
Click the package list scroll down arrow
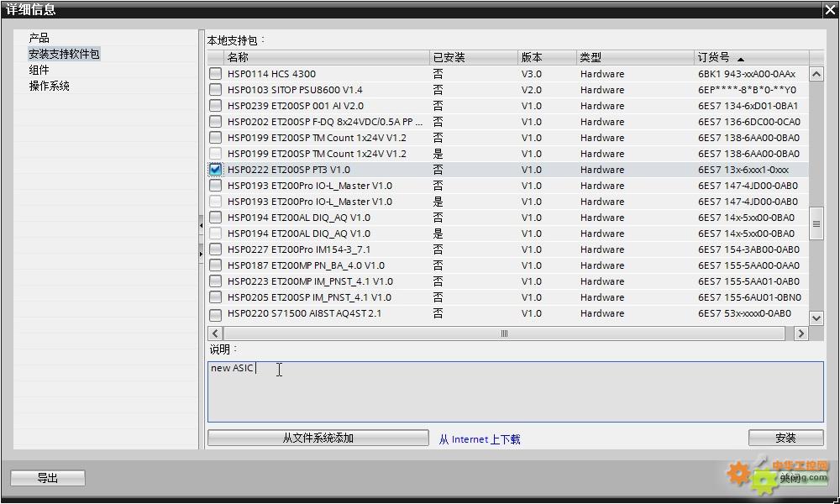click(816, 318)
